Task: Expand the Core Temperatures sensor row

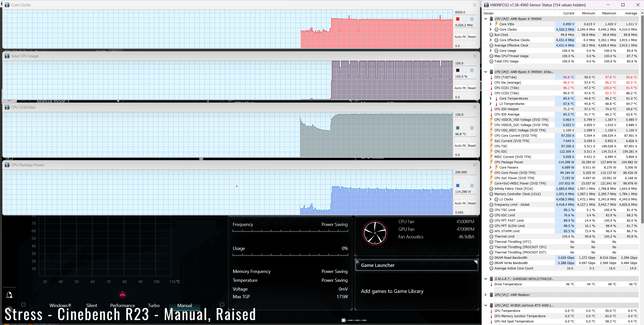Action: click(490, 98)
